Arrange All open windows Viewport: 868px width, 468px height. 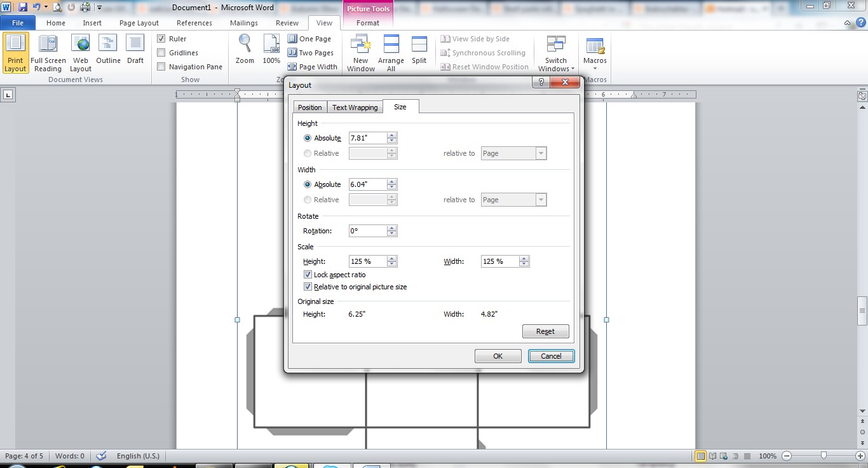tap(391, 53)
